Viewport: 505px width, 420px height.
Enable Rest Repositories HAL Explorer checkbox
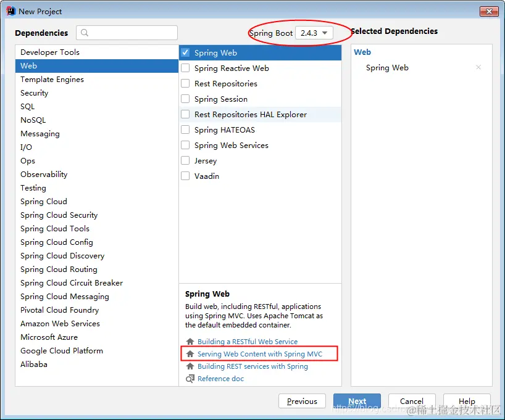point(185,114)
